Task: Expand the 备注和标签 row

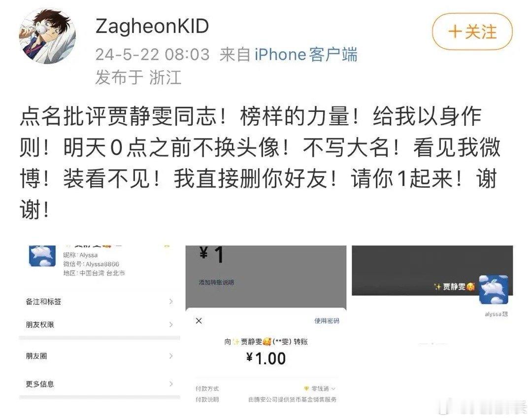Action: coord(100,302)
